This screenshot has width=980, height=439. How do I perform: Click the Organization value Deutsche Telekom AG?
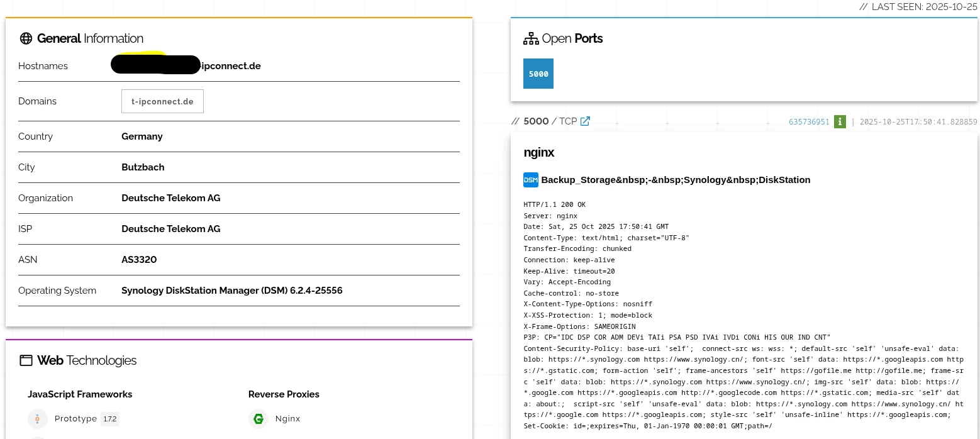pos(170,198)
